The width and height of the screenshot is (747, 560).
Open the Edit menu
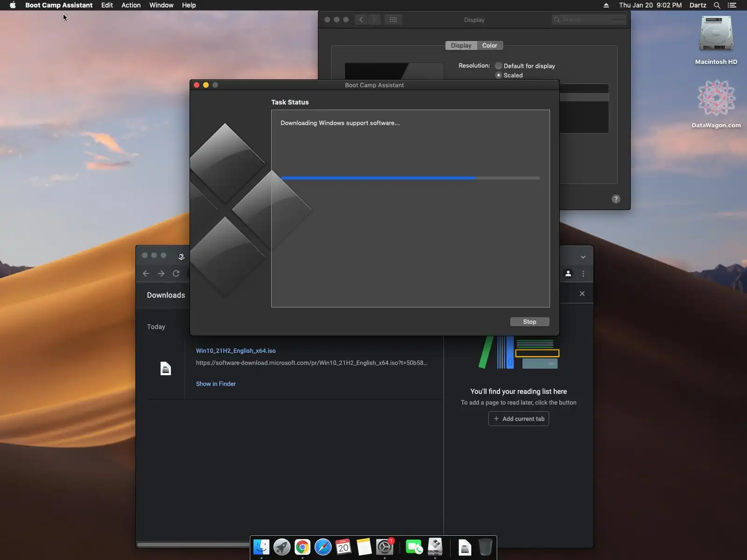(107, 5)
